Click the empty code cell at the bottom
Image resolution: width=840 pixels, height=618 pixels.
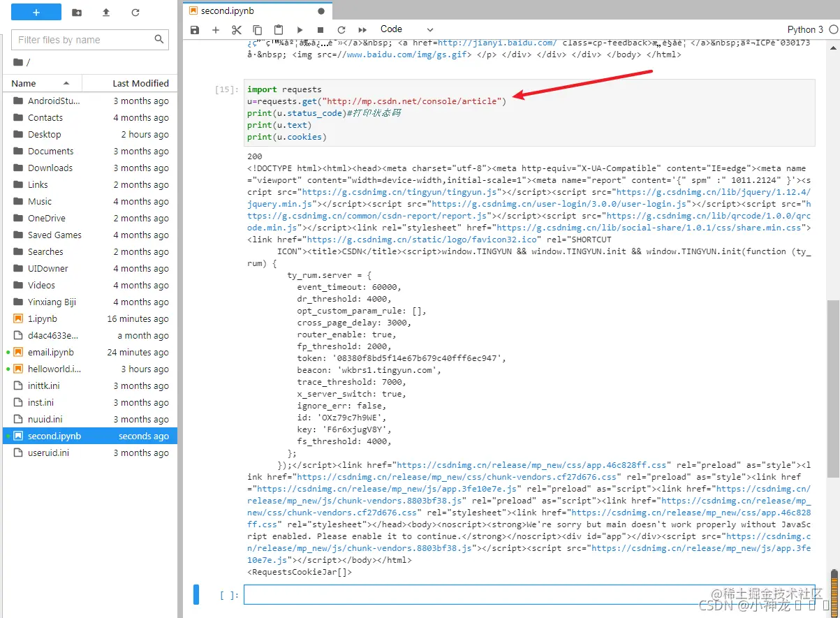529,595
